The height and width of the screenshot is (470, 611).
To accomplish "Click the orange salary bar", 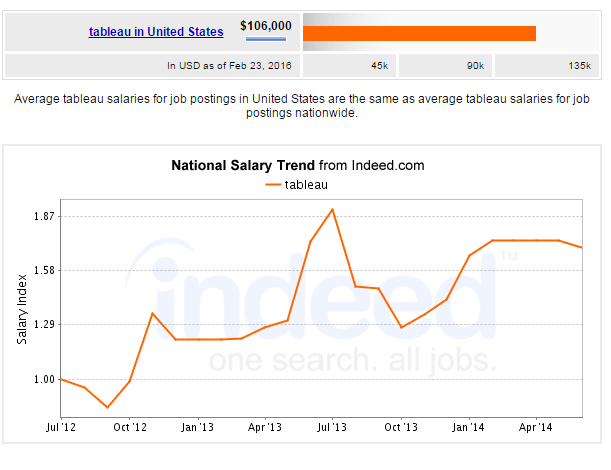I will [419, 33].
